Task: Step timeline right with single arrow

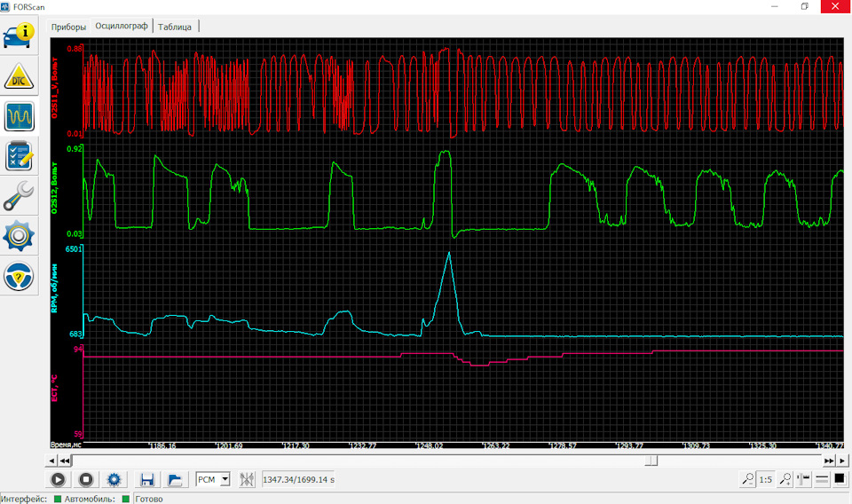Action: pyautogui.click(x=842, y=461)
